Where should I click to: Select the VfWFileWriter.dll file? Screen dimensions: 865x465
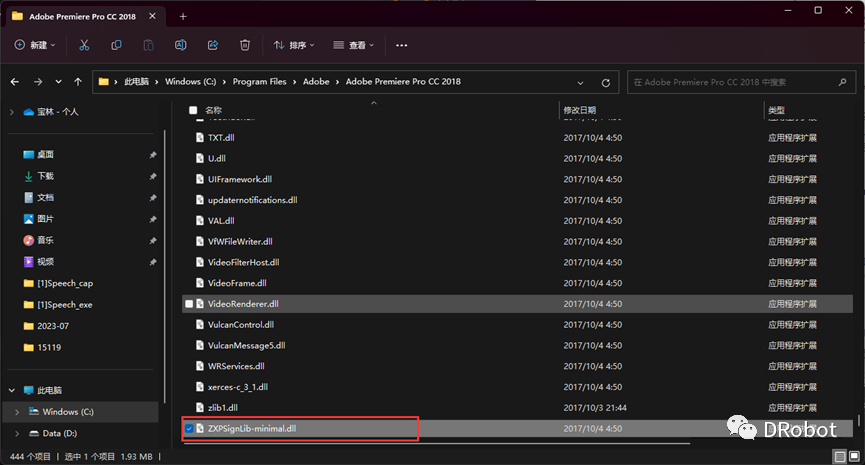tap(240, 242)
